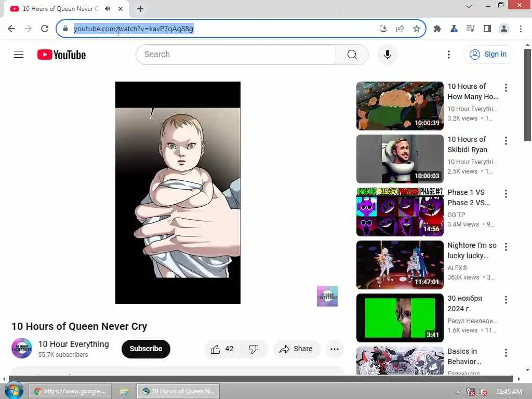Open 10 Hour Everything channel avatar
Viewport: 532px width, 399px height.
point(22,348)
